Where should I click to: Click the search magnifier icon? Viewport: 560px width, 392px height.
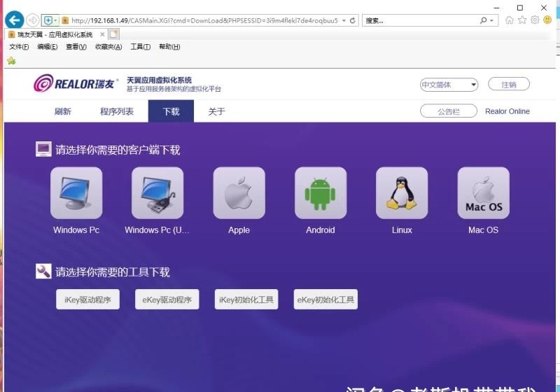pos(483,20)
